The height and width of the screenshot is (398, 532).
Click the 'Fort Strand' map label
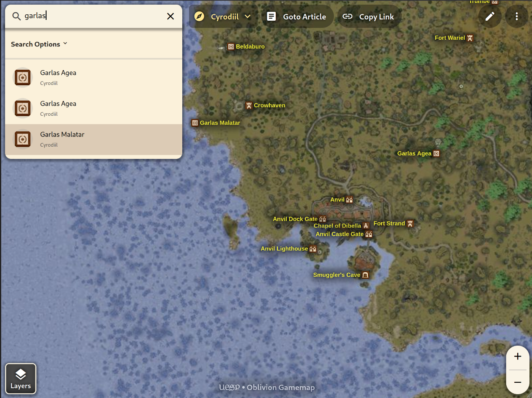click(389, 223)
